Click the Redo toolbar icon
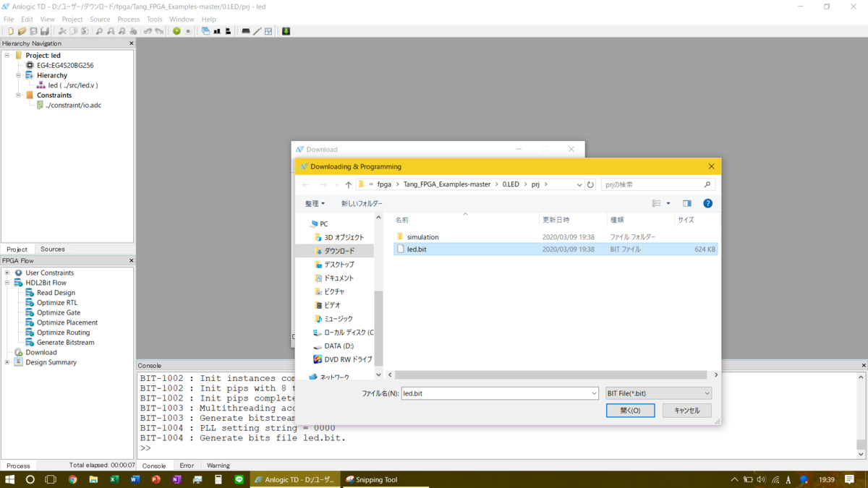 (x=159, y=31)
